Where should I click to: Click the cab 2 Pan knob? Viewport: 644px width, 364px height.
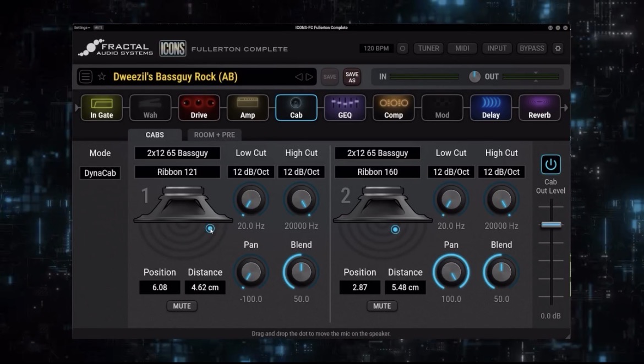point(451,272)
